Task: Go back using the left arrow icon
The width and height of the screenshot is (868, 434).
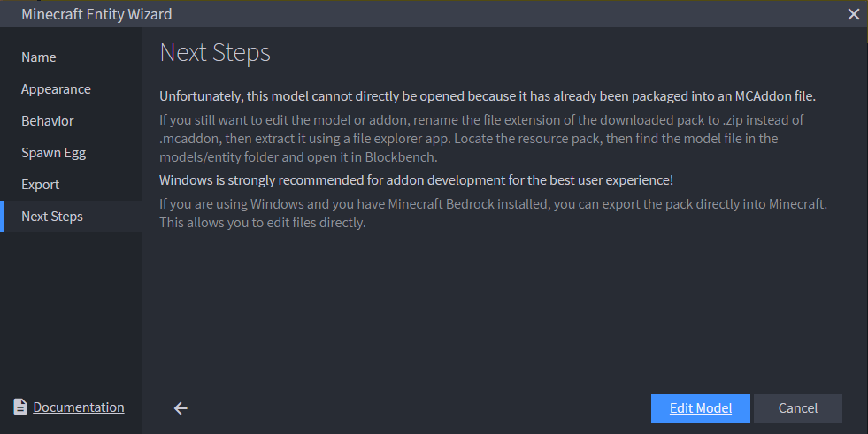Action: (181, 408)
